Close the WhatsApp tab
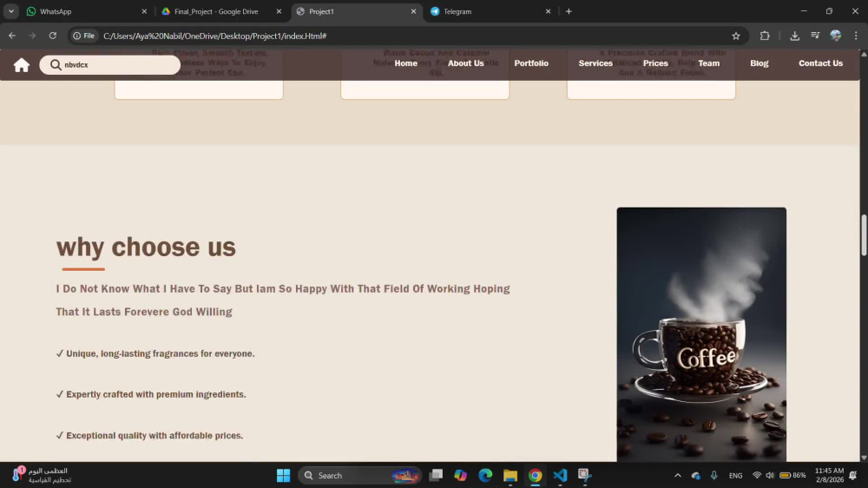This screenshot has width=868, height=488. tap(144, 11)
